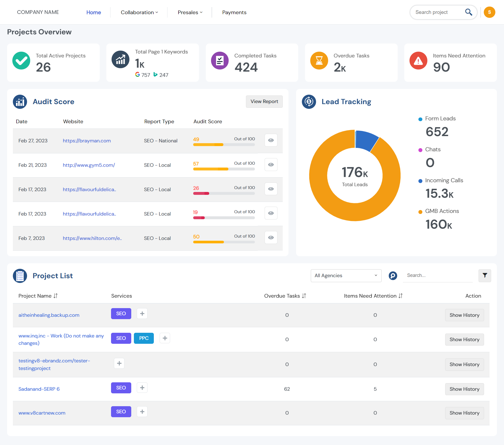View audit details for the Hilton website
Image resolution: width=504 pixels, height=445 pixels.
tap(271, 237)
